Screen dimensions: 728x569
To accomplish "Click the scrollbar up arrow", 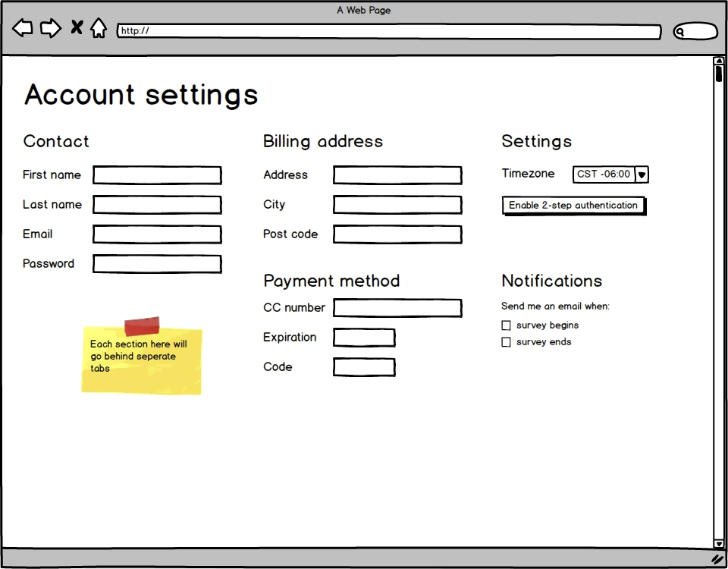I will [719, 61].
